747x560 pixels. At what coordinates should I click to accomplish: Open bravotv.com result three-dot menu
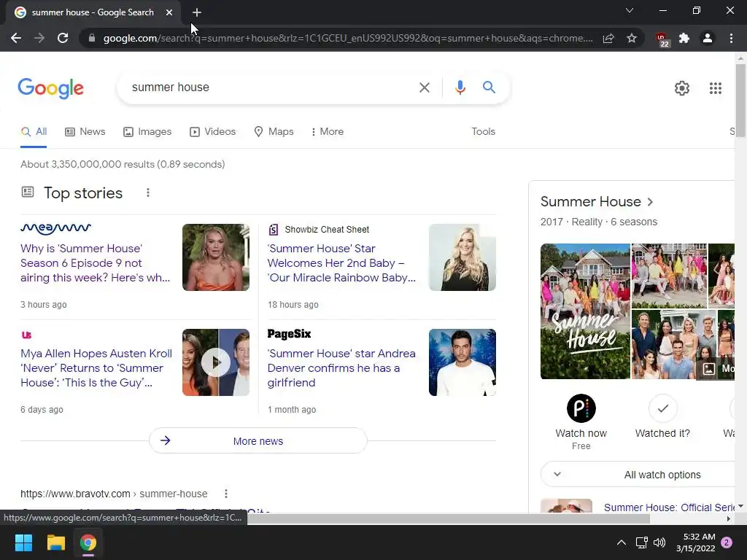[226, 494]
